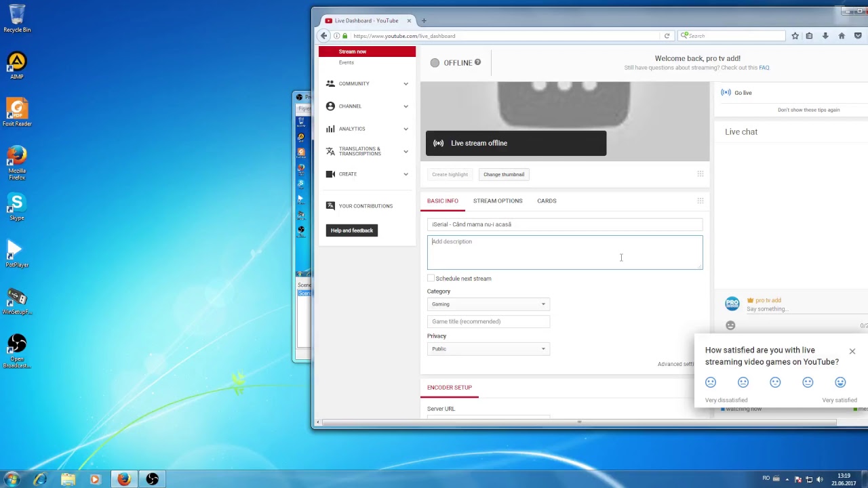The width and height of the screenshot is (868, 488).
Task: Switch to the Stream Options tab
Action: [498, 201]
